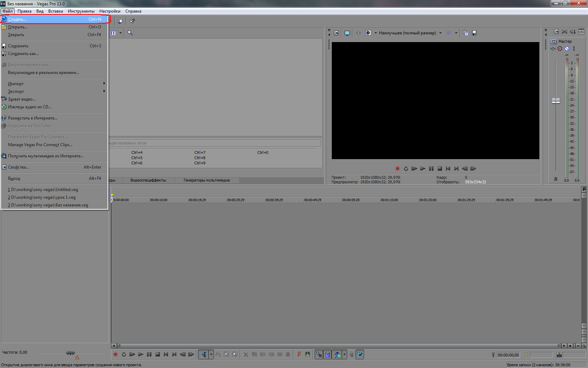Screen dimensions: 588x368
Task: Click the Dim Output speaker icon in the mixer
Action: tap(573, 32)
